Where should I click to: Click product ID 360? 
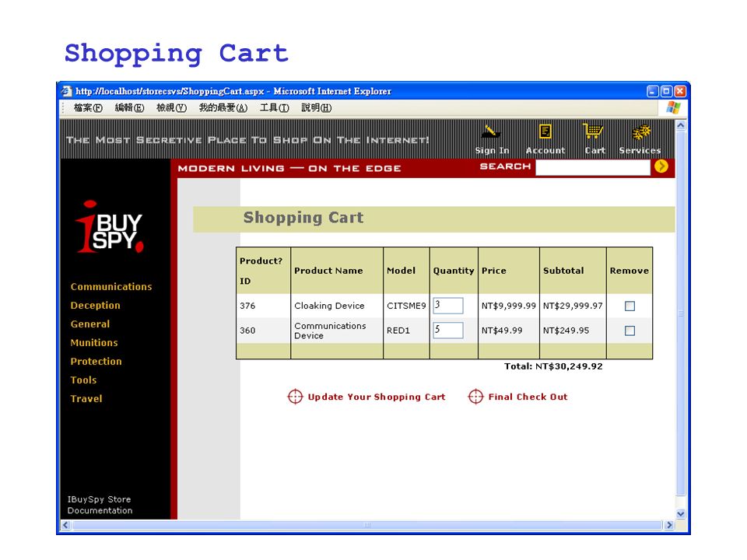pyautogui.click(x=247, y=331)
